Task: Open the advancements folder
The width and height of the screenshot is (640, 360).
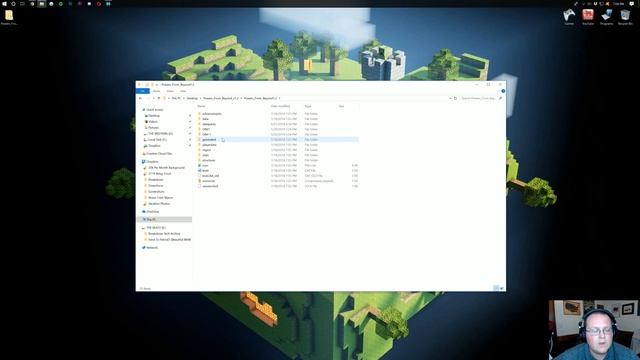Action: [211, 114]
